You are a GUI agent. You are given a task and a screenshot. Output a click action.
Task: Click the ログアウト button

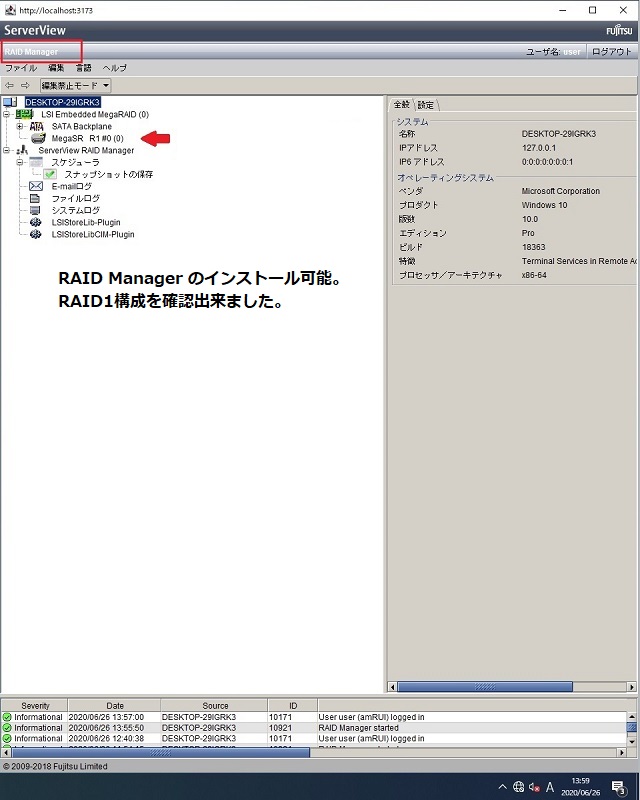click(x=611, y=51)
